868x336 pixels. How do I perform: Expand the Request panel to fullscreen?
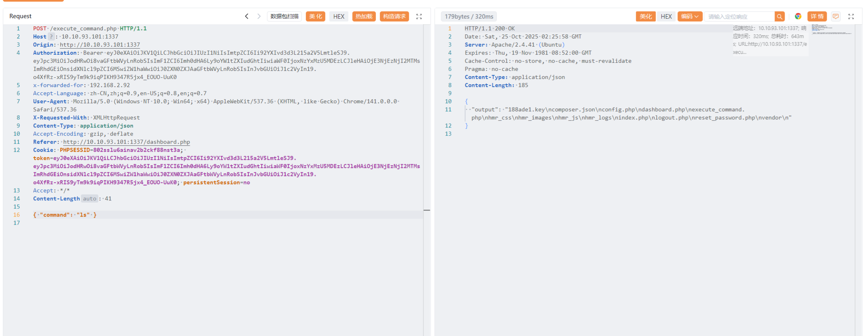pyautogui.click(x=419, y=17)
